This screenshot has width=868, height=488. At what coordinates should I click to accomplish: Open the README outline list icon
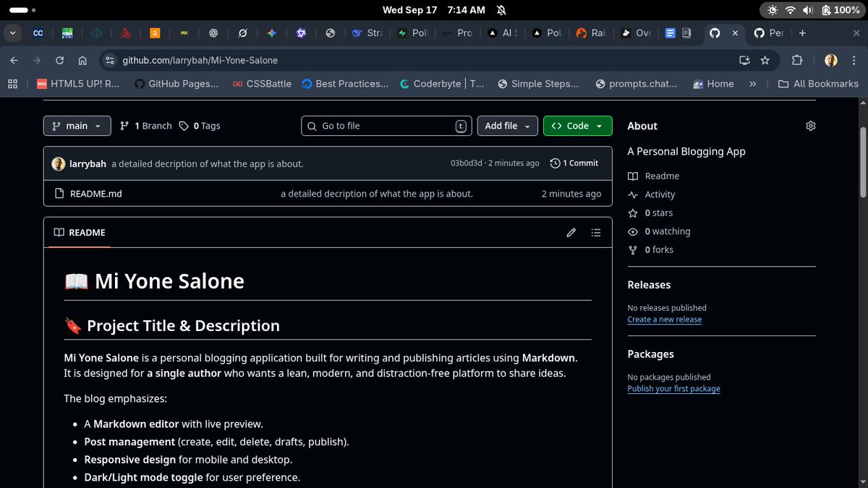(x=596, y=232)
